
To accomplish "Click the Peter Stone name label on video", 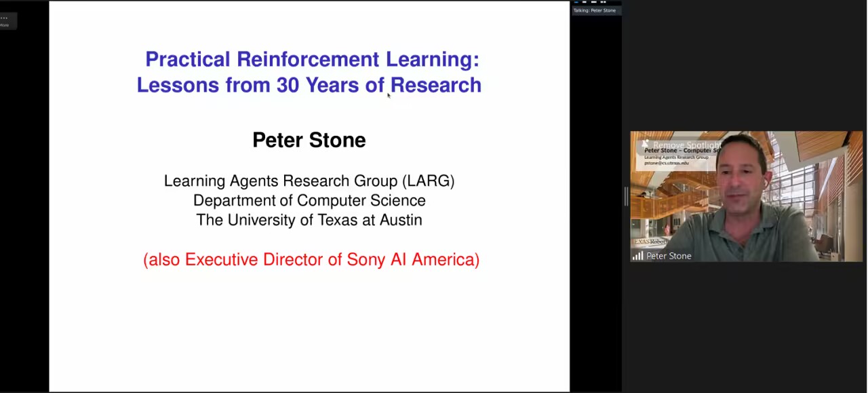I will pos(669,256).
